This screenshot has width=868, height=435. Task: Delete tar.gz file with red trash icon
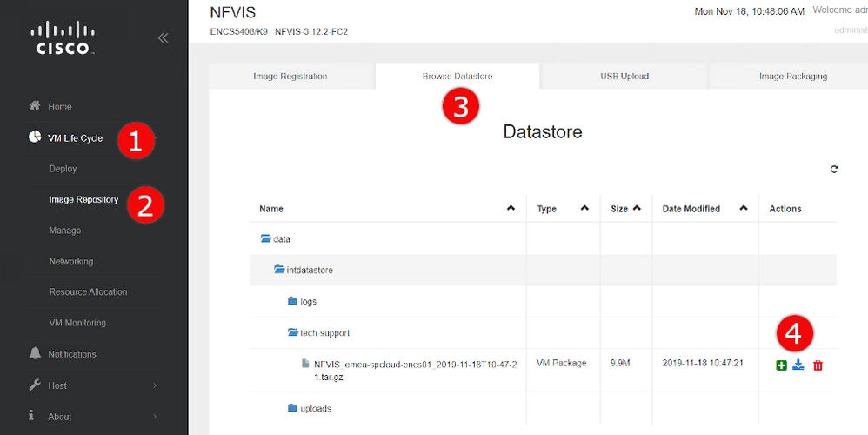pyautogui.click(x=818, y=365)
